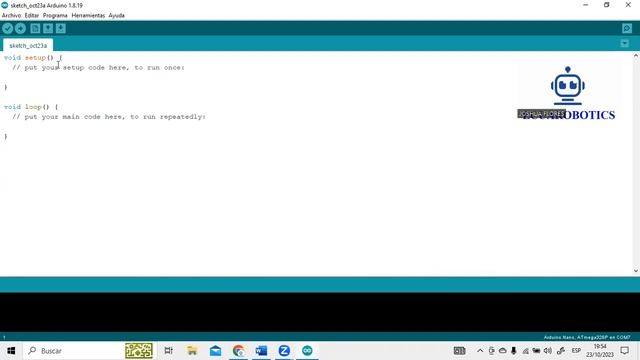The width and height of the screenshot is (640, 360).
Task: Click the 'void setup()' code line
Action: pyautogui.click(x=33, y=58)
